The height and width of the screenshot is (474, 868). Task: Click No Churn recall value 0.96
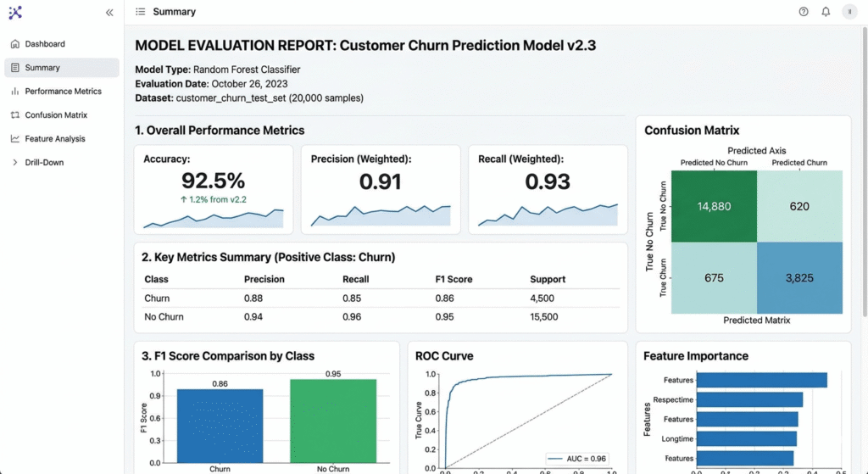click(352, 317)
